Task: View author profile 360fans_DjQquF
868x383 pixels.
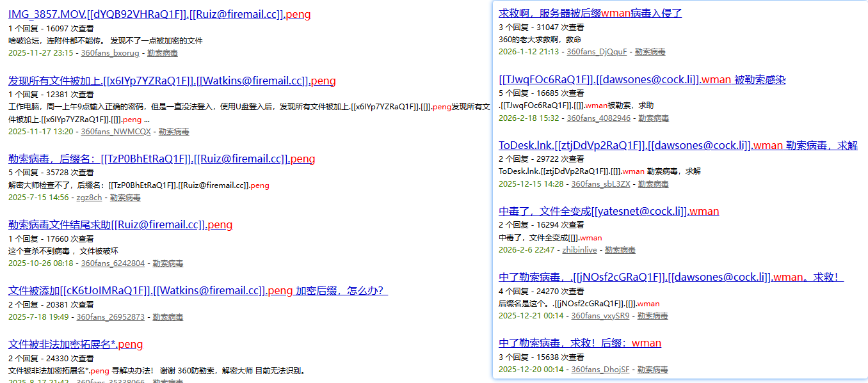Action: pos(597,52)
